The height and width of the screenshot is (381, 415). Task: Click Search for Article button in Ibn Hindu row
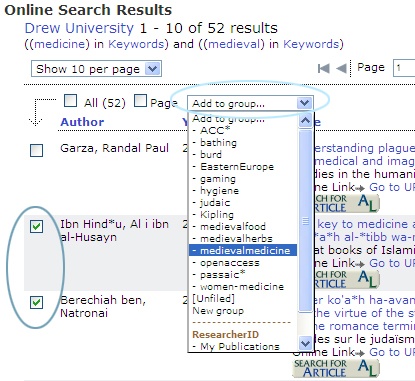click(346, 279)
